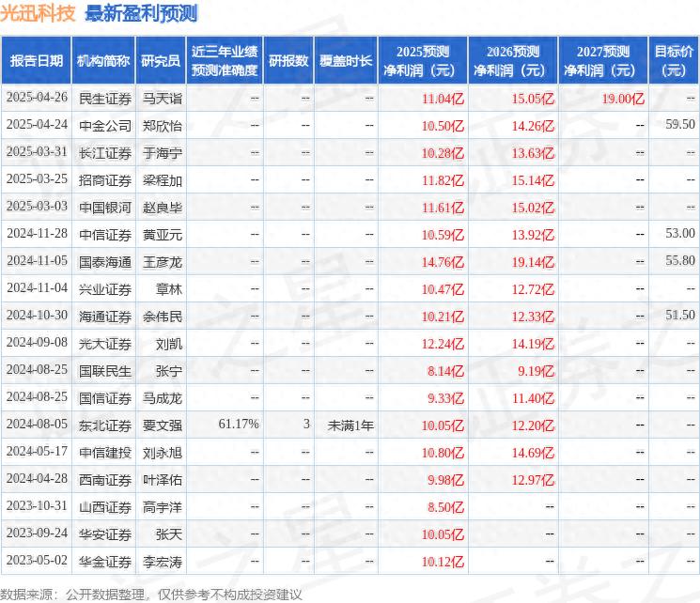Image resolution: width=700 pixels, height=603 pixels.
Task: Select the 报告日期 column header
Action: tap(36, 60)
